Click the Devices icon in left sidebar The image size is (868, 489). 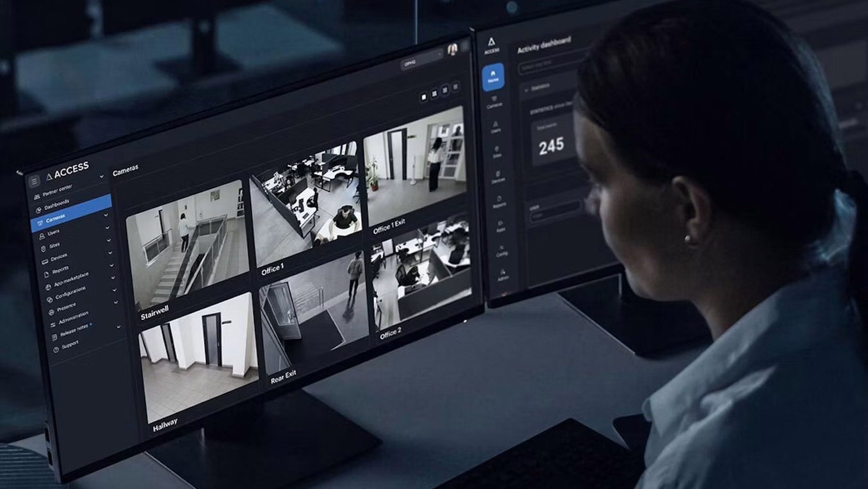tap(45, 262)
